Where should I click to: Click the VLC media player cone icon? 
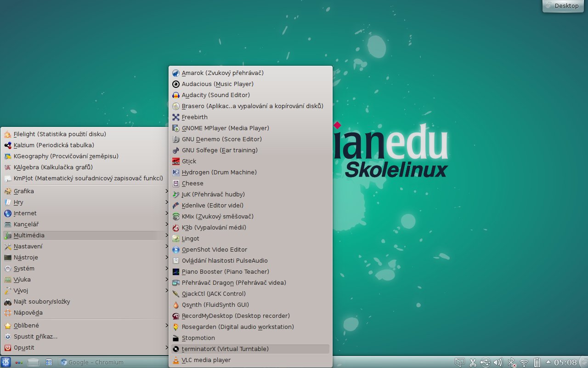[175, 360]
